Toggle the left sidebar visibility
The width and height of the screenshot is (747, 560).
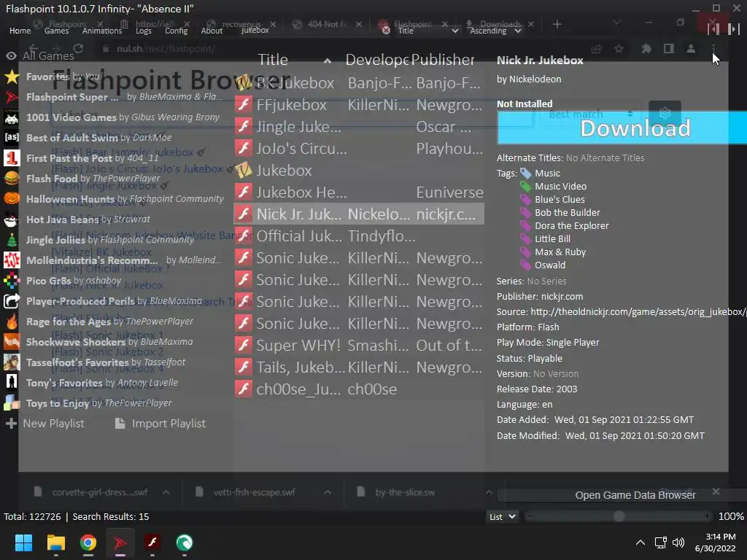click(x=713, y=28)
